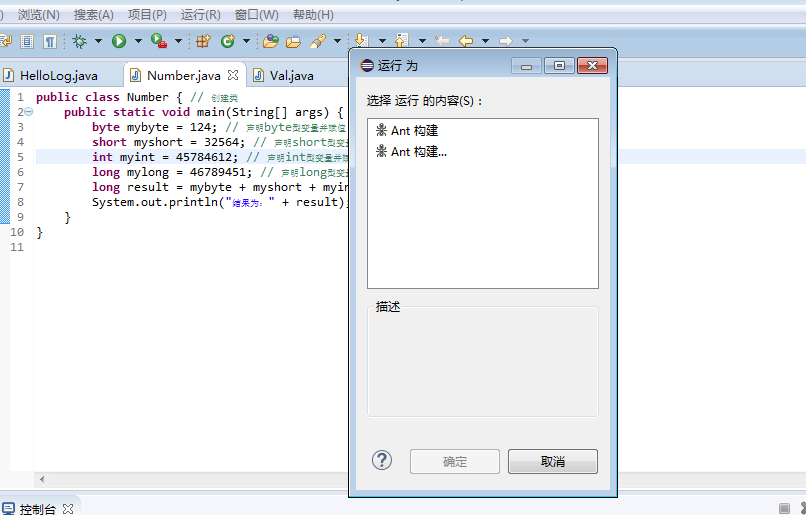Click System.out.println code line
Screen dimensions: 806x515
coord(221,202)
